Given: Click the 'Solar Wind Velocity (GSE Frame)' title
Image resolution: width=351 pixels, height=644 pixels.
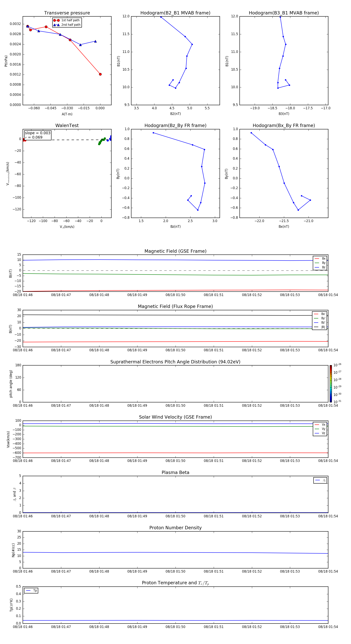Looking at the screenshot, I should 175,417.
